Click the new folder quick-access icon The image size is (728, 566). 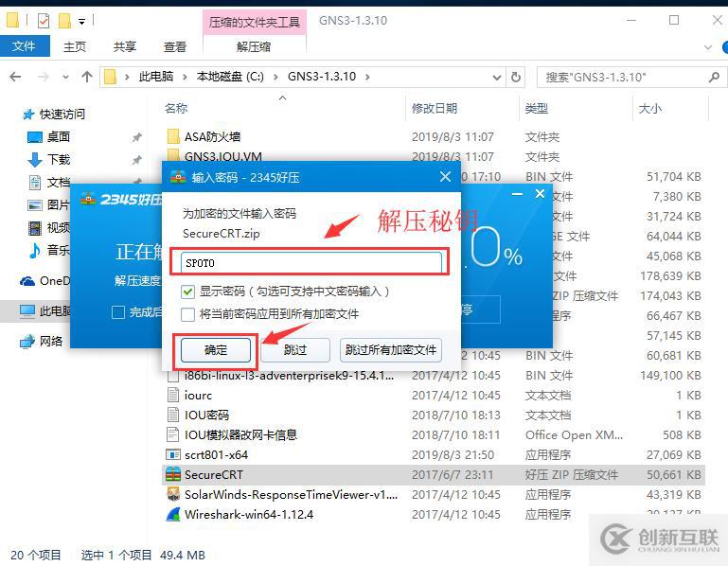(x=64, y=21)
